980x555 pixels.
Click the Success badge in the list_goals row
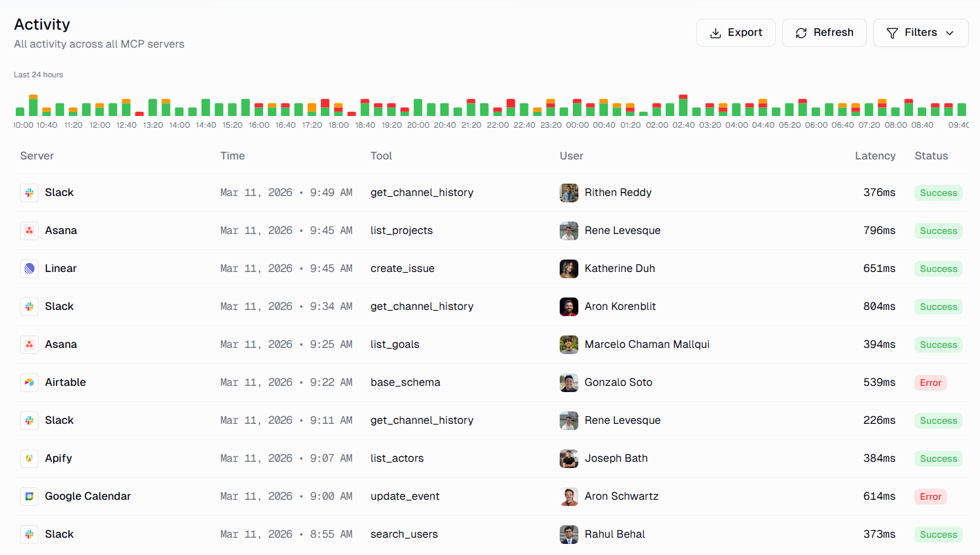point(939,344)
